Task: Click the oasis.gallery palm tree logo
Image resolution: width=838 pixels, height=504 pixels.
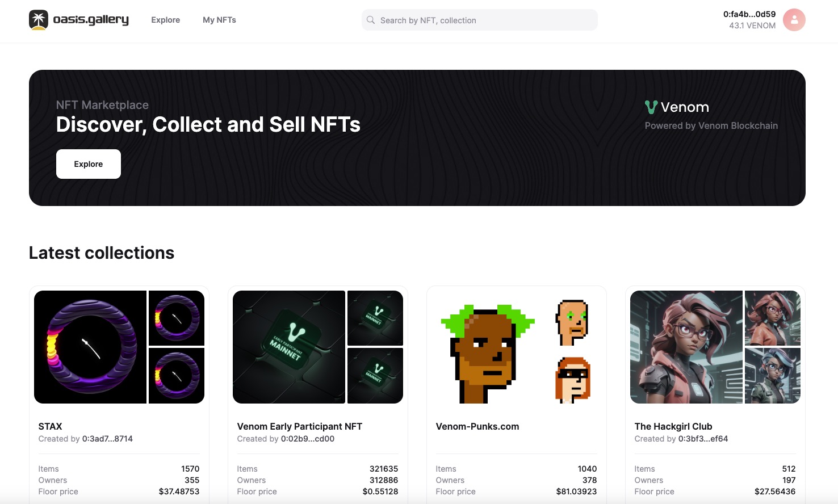Action: coord(39,20)
